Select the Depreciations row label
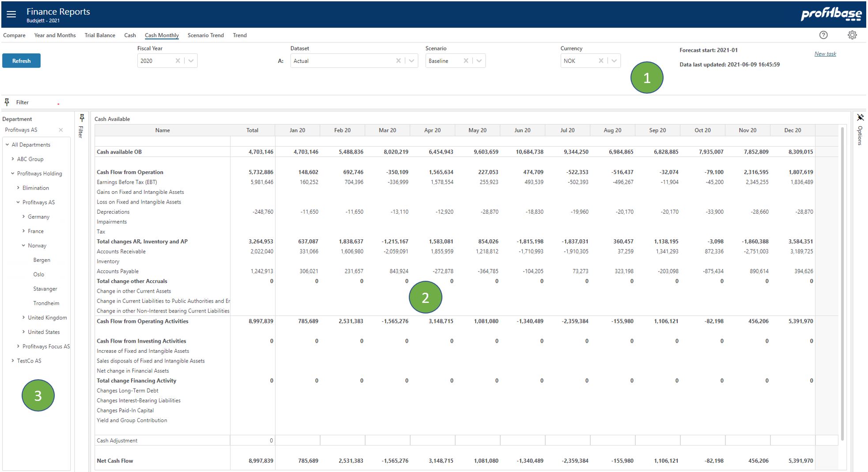Viewport: 868px width, 472px height. (x=113, y=212)
